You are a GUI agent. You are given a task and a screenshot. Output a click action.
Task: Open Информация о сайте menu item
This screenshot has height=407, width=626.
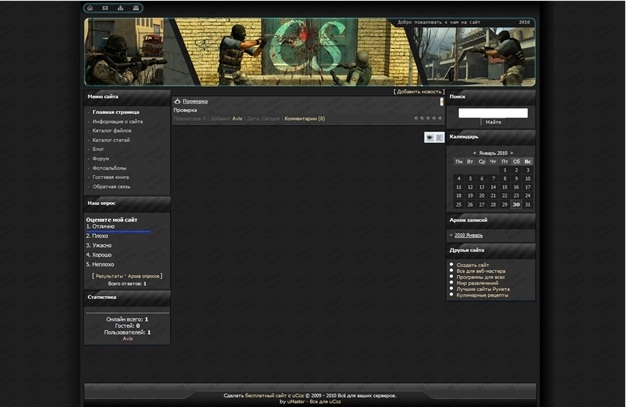point(117,121)
